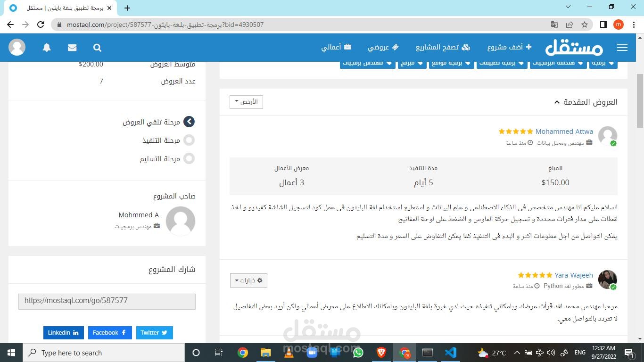Screen dimensions: 644x362
Task: Open Zoom from the taskbar
Action: click(312, 353)
